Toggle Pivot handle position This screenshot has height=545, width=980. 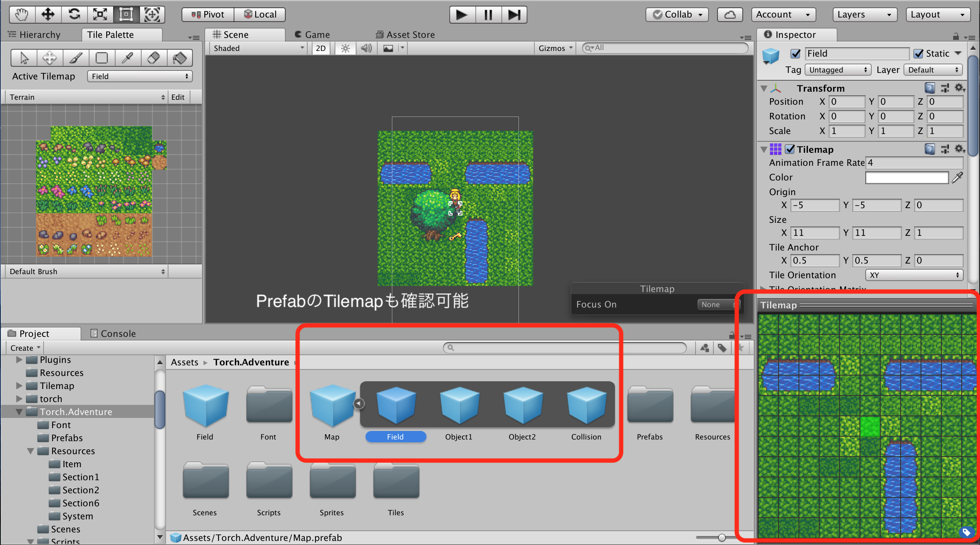tap(208, 15)
